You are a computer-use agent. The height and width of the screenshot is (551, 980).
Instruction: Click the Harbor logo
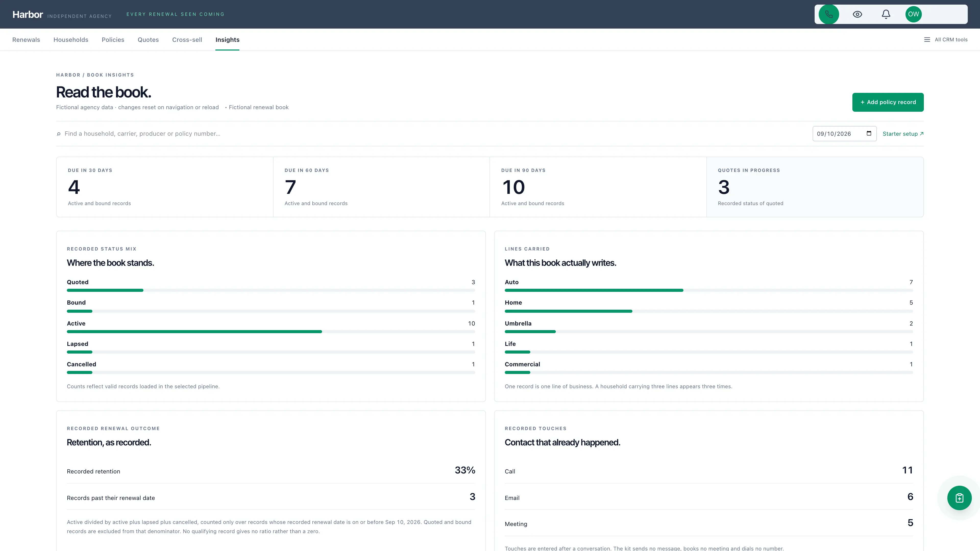click(x=28, y=15)
